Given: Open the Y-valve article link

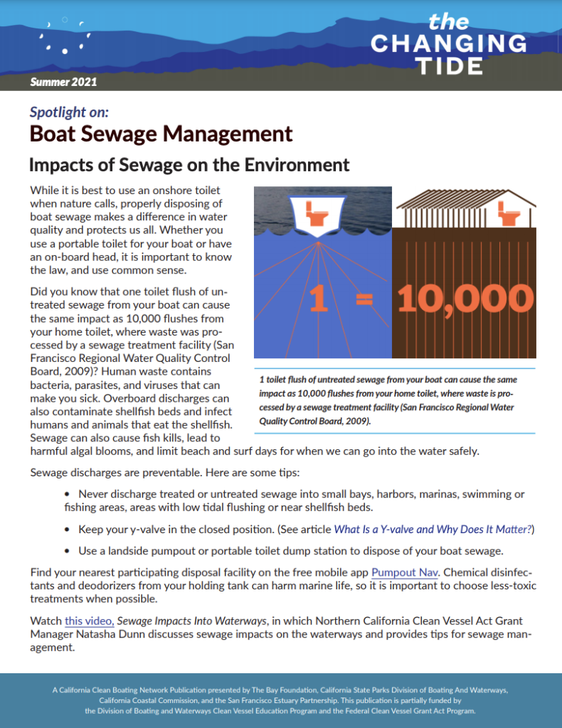Looking at the screenshot, I should pos(433,529).
